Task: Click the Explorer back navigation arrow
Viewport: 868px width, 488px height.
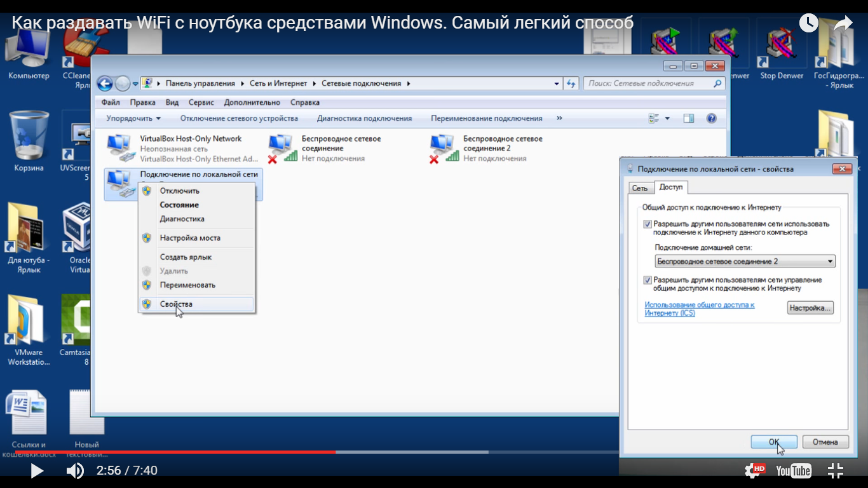Action: pyautogui.click(x=105, y=83)
